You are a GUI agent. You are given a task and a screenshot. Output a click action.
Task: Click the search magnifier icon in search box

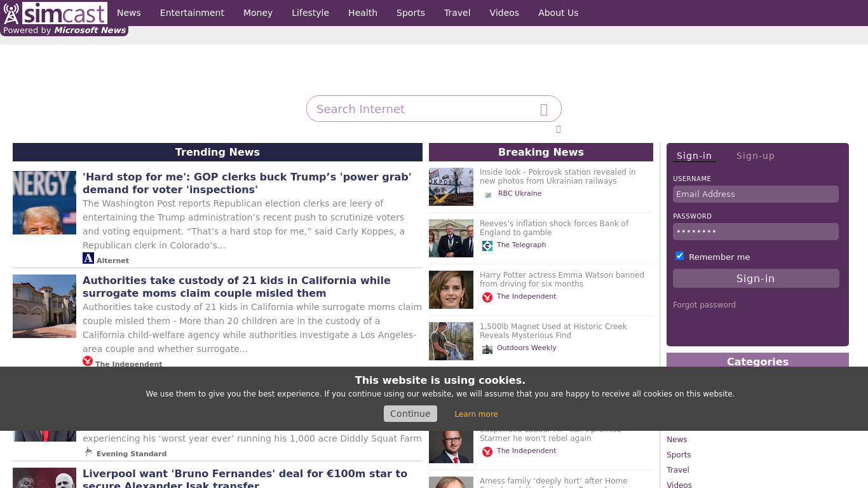click(544, 109)
